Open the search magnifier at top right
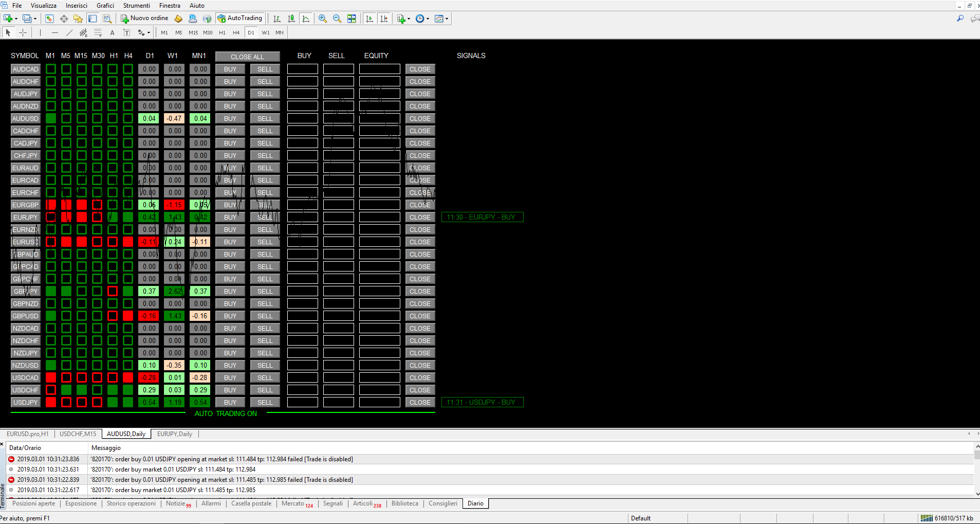This screenshot has width=980, height=524. 959,19
